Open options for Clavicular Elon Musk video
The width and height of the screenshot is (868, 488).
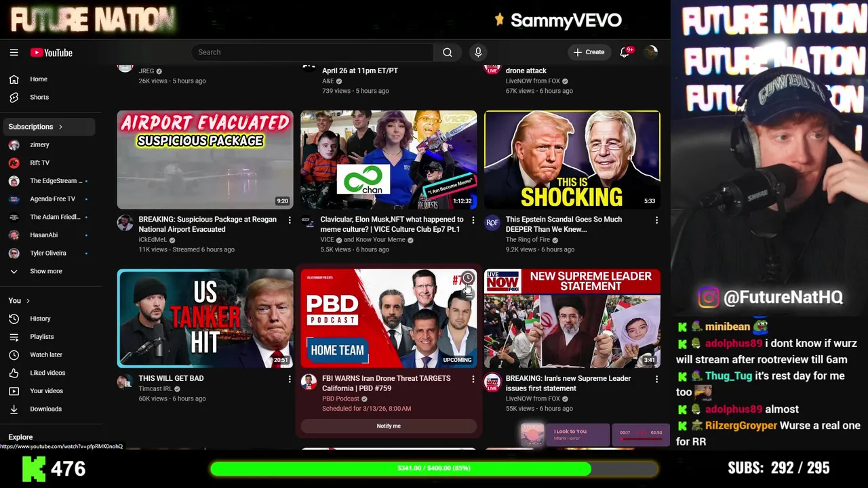[x=473, y=220]
